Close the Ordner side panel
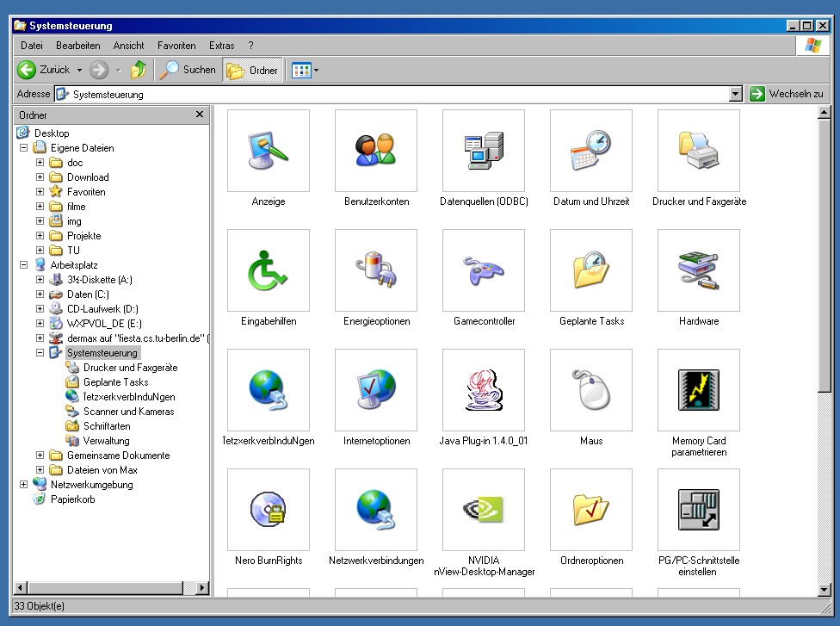Image resolution: width=840 pixels, height=626 pixels. pos(200,115)
